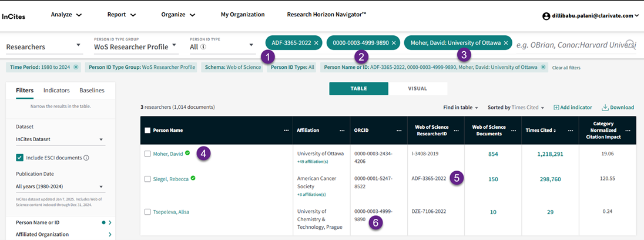This screenshot has width=644, height=240.
Task: Clear the Time Period filter tag
Action: [x=76, y=67]
